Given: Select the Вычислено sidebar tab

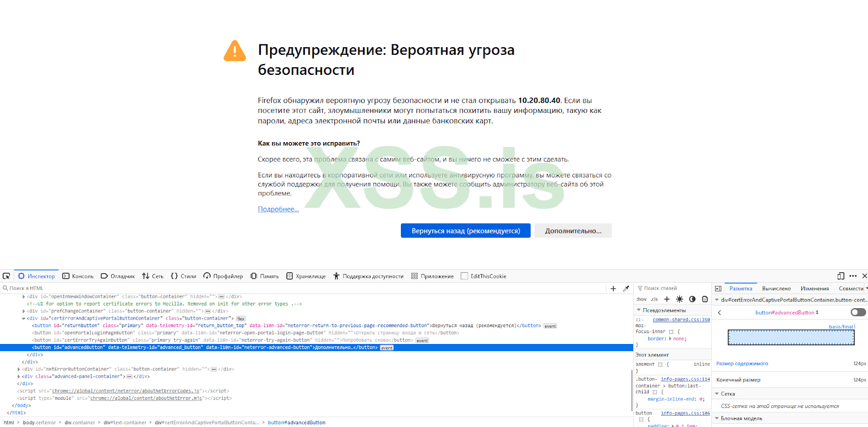Looking at the screenshot, I should (776, 289).
